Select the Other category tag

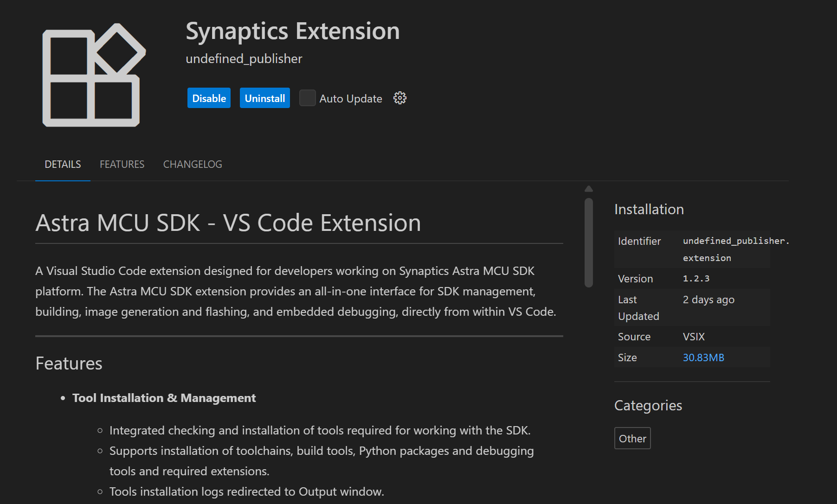pos(632,438)
